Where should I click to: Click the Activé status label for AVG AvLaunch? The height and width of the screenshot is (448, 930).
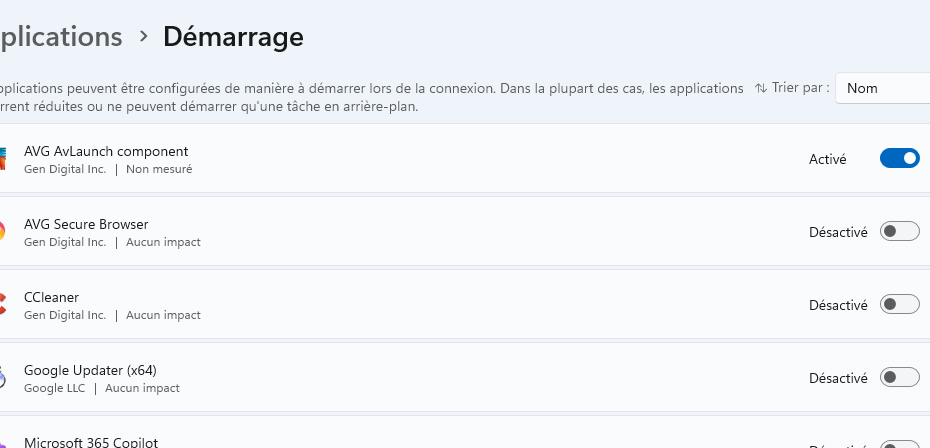(x=827, y=159)
